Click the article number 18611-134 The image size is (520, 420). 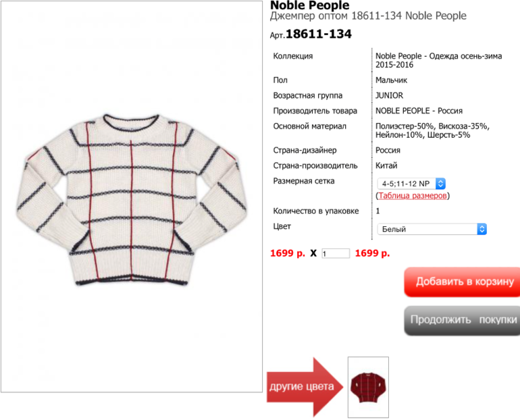point(318,34)
